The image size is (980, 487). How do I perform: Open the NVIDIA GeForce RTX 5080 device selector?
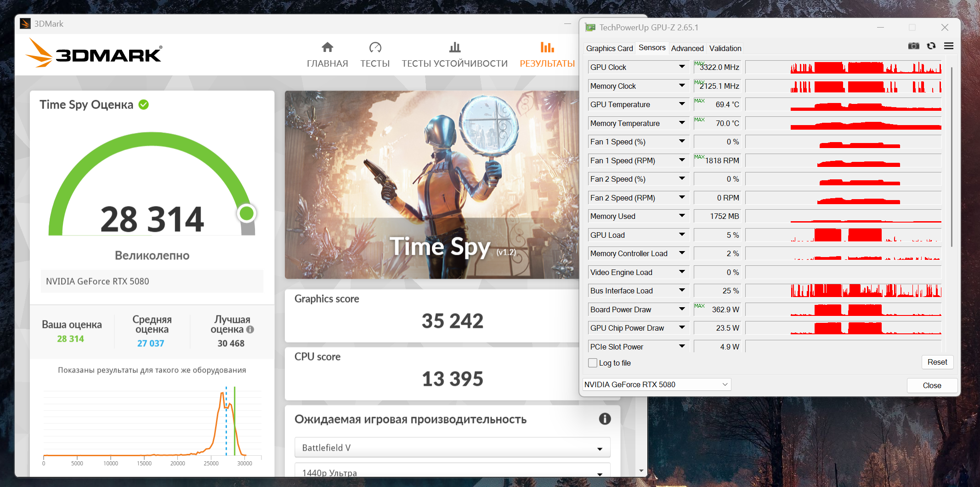(657, 384)
